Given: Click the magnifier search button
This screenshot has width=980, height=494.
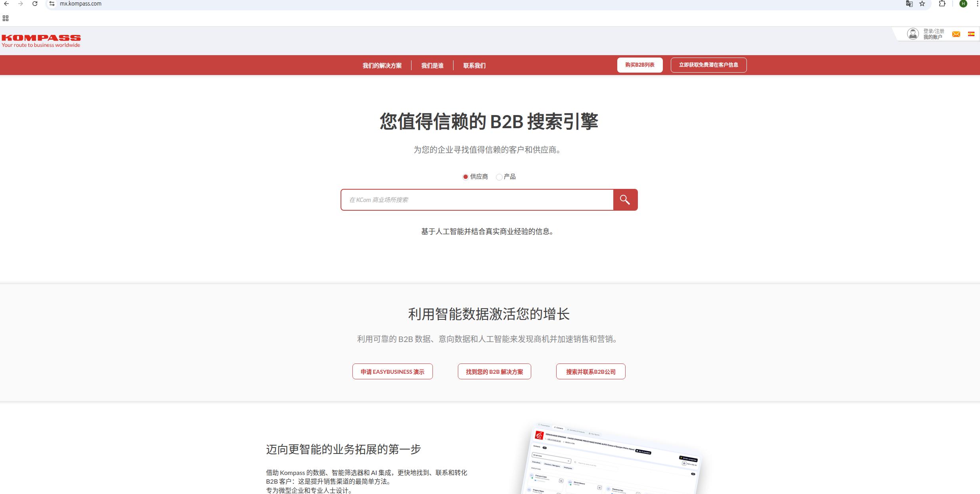Looking at the screenshot, I should [x=625, y=200].
